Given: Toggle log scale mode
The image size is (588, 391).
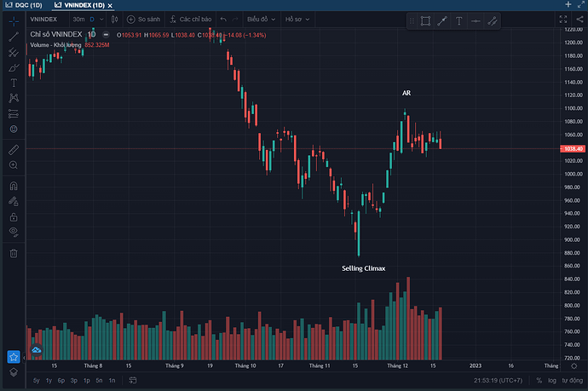Looking at the screenshot, I should click(551, 381).
